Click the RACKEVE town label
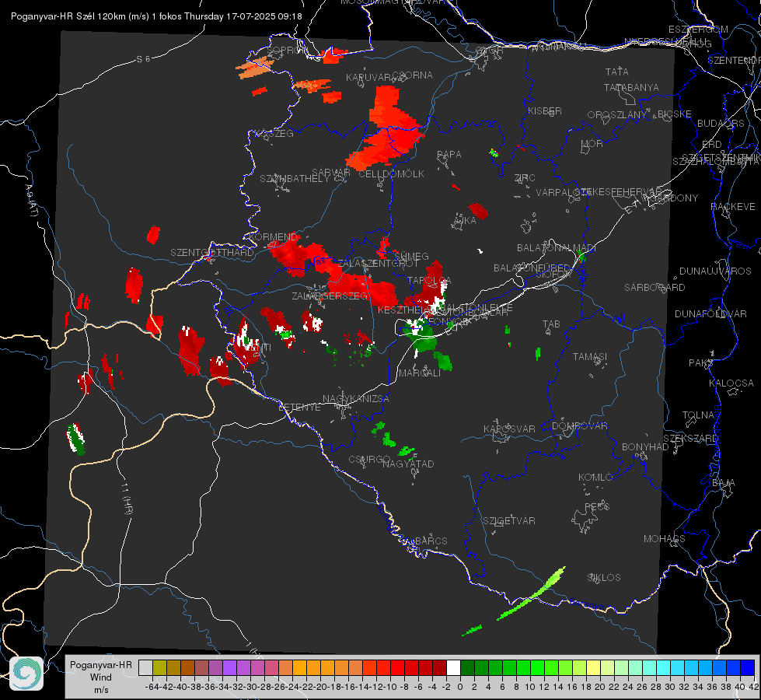Image resolution: width=761 pixels, height=700 pixels. 733,207
